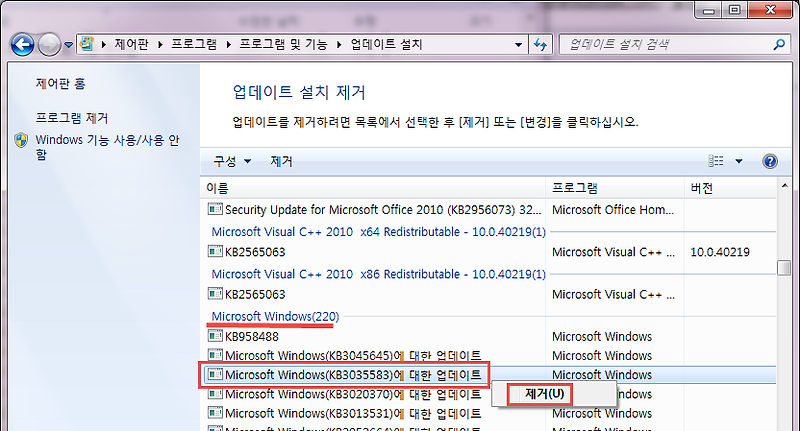Viewport: 800px width, 431px height.
Task: Open Windows 기능 사용/사용 안 함 link
Action: pos(107,147)
